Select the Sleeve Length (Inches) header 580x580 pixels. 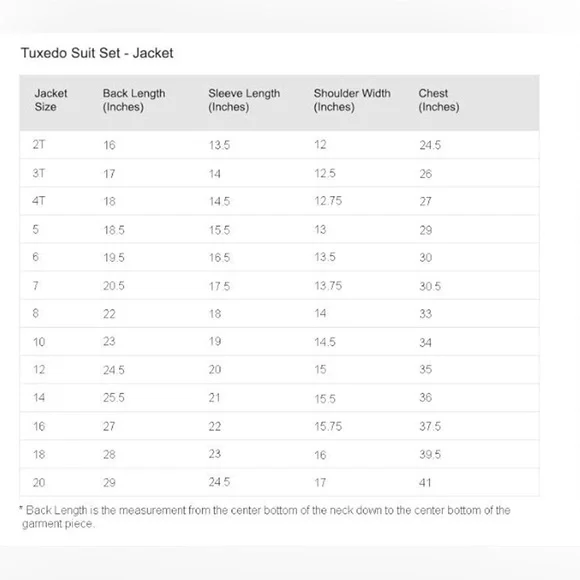(x=244, y=100)
